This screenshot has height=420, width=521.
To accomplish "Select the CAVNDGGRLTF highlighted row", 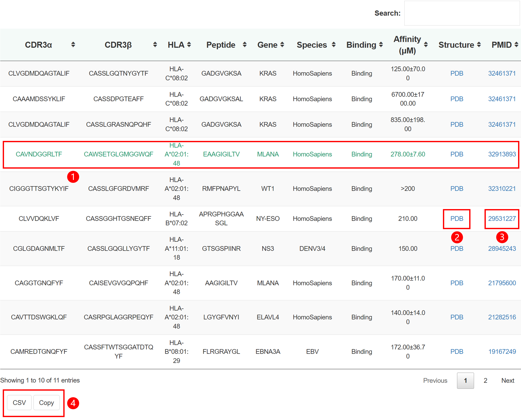I will tap(39, 154).
